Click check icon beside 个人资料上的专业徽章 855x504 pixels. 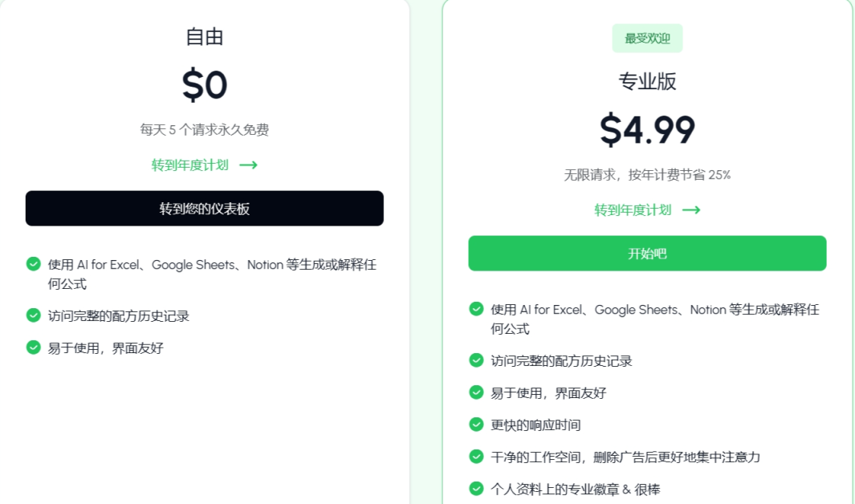coord(476,488)
